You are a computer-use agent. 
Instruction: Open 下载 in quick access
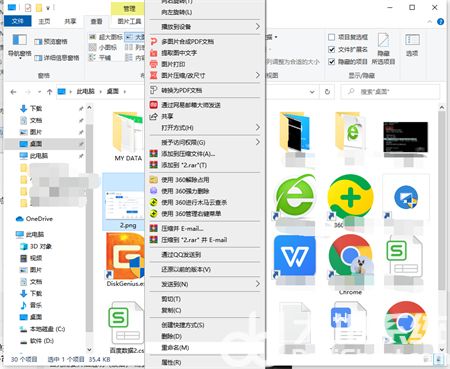click(36, 108)
